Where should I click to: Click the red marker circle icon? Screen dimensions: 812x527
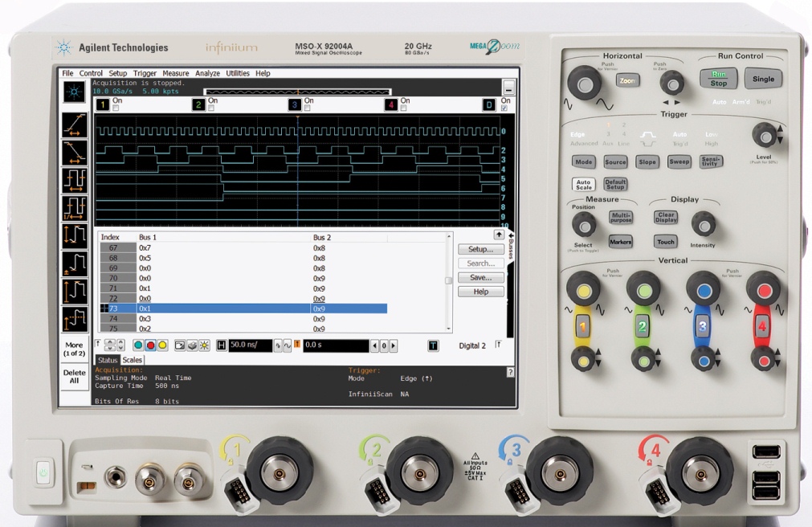tap(150, 345)
